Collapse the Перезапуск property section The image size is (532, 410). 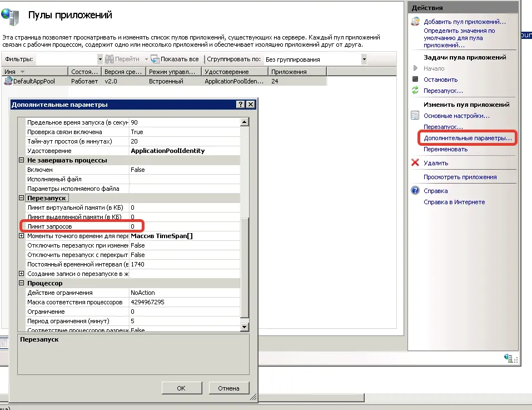tap(22, 198)
